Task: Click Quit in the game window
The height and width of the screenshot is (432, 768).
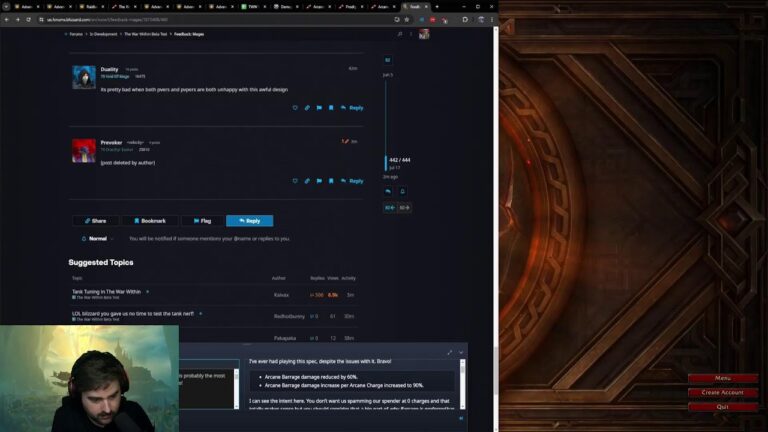Action: coord(723,407)
